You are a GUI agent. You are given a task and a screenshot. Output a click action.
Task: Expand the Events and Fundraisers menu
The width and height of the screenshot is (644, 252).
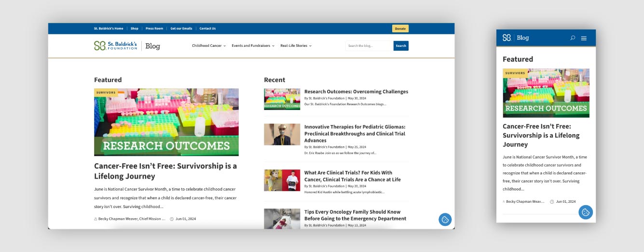click(x=253, y=46)
